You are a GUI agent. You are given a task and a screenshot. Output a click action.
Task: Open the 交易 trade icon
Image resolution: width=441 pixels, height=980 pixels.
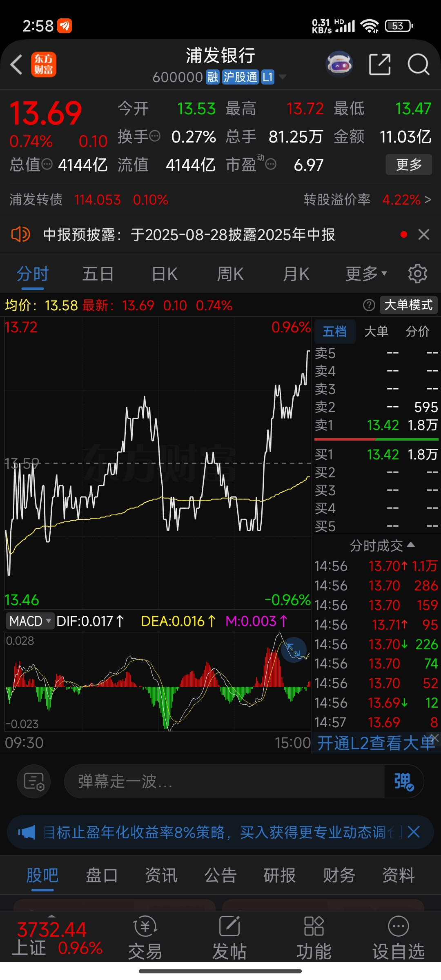145,938
